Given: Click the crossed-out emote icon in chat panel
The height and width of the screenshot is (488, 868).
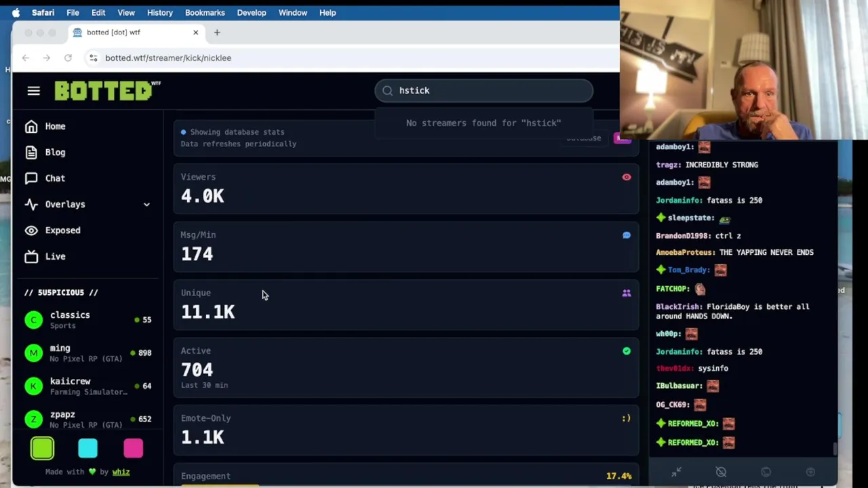Looking at the screenshot, I should [721, 472].
